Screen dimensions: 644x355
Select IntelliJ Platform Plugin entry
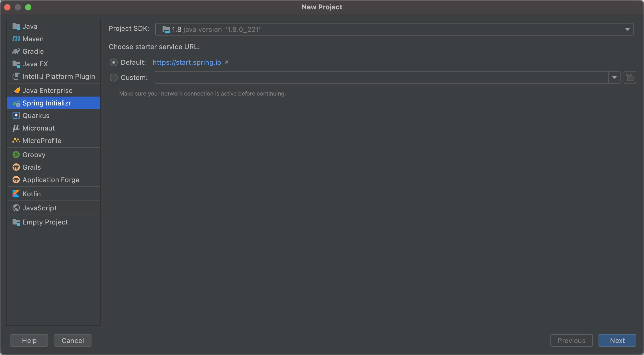point(54,76)
